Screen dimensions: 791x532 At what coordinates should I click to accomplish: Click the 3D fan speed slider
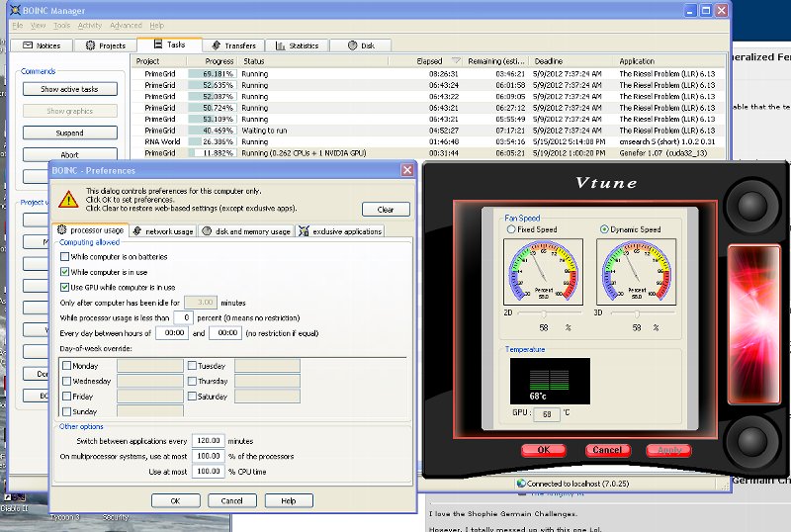tap(636, 312)
